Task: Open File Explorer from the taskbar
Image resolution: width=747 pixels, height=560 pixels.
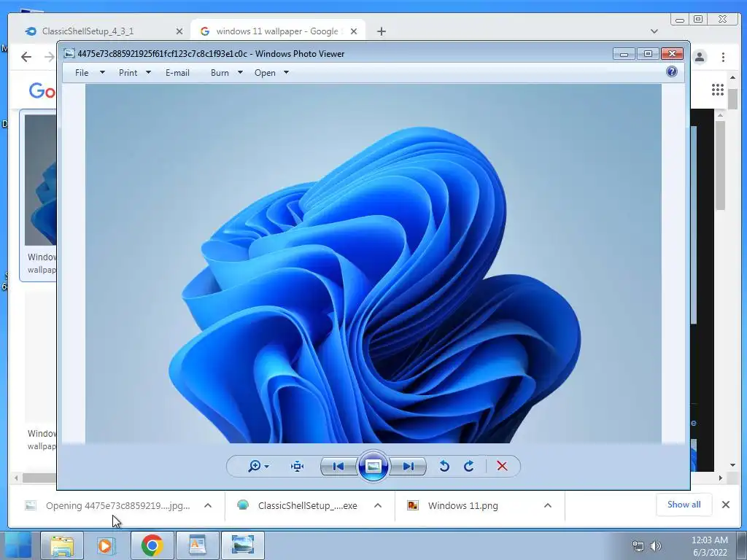Action: click(62, 545)
